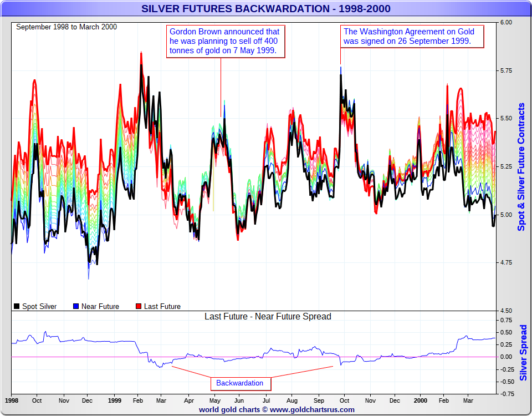Click the Silver Spread axis title
This screenshot has width=532, height=416.
tap(523, 353)
